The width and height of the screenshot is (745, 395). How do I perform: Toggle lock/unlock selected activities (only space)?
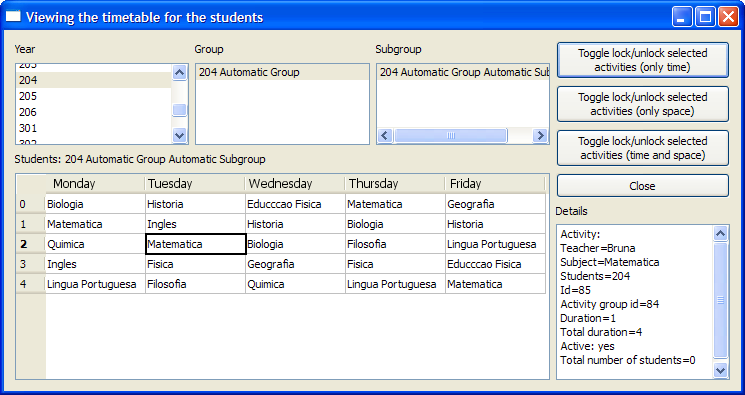pos(642,104)
